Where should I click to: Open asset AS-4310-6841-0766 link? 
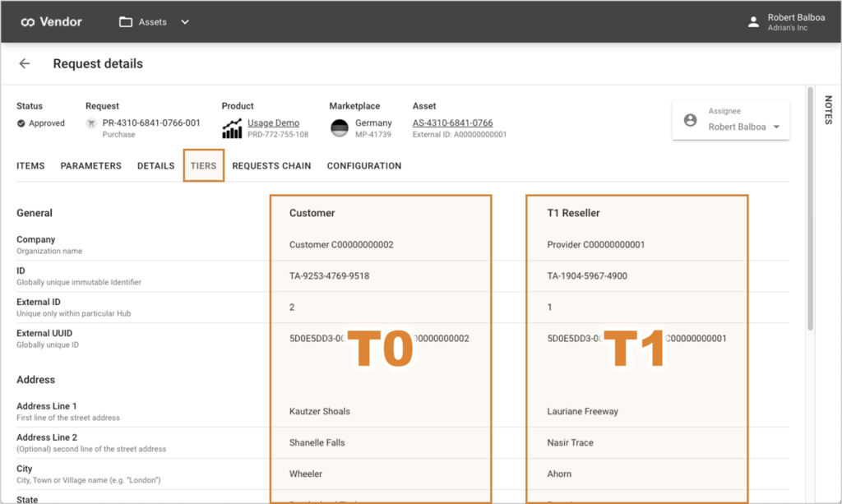coord(453,123)
